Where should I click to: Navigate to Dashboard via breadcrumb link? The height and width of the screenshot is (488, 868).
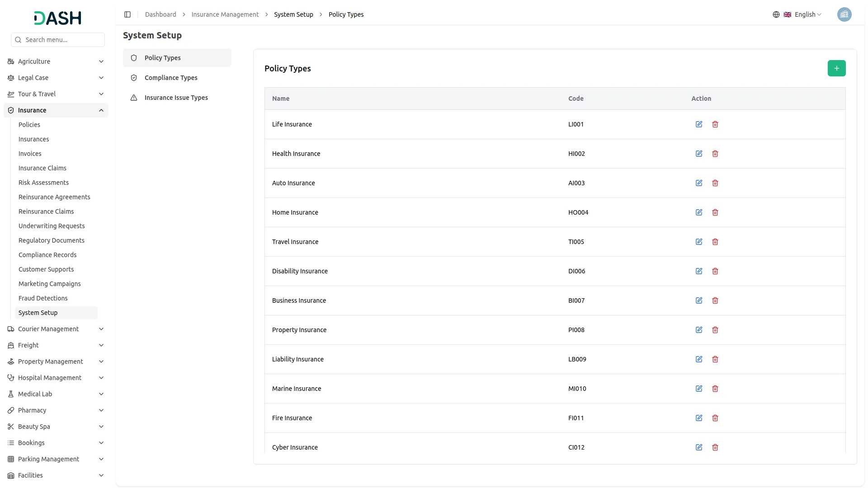[x=160, y=14]
